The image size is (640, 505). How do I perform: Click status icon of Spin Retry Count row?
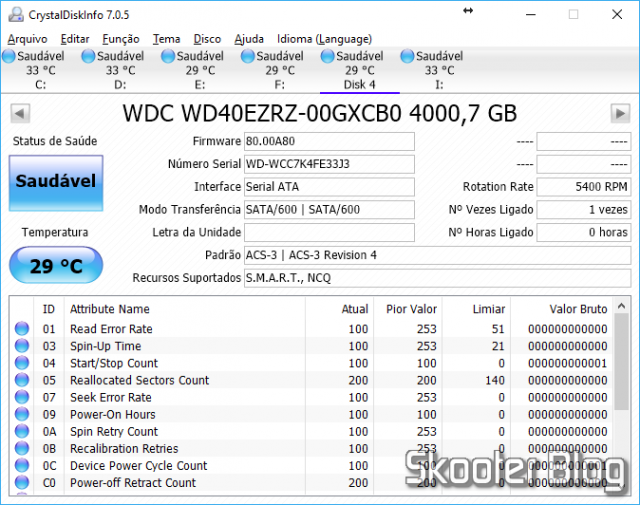[x=22, y=432]
